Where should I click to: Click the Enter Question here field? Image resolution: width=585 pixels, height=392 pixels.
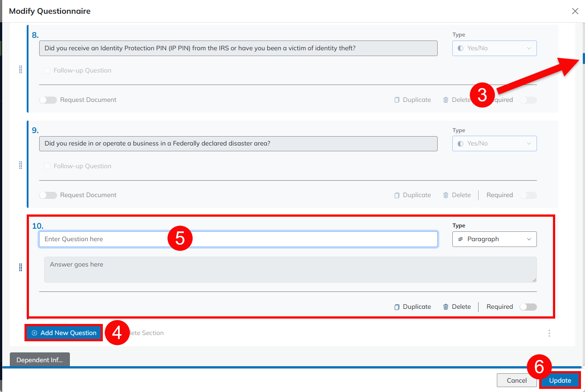(x=238, y=239)
